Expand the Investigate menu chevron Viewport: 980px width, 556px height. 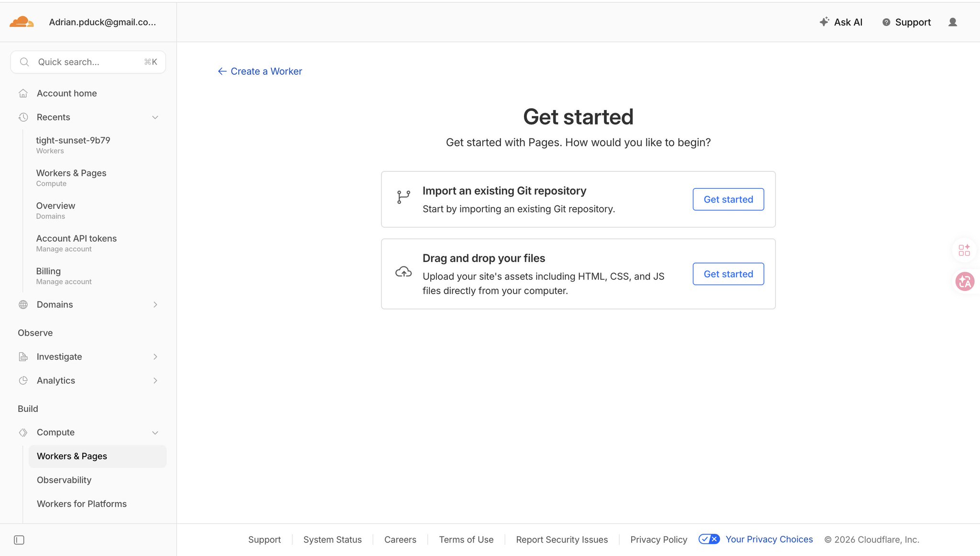[155, 357]
